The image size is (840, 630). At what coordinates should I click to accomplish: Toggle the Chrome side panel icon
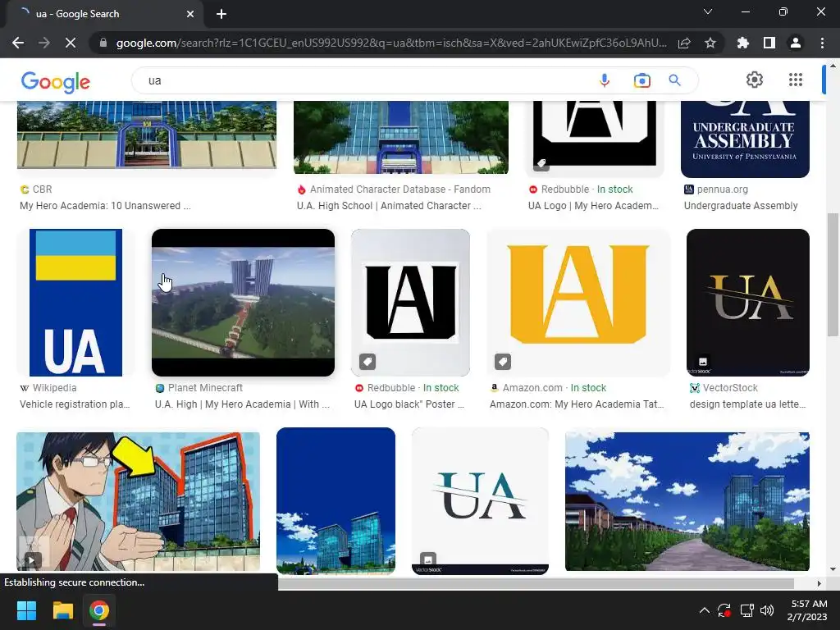pyautogui.click(x=769, y=43)
